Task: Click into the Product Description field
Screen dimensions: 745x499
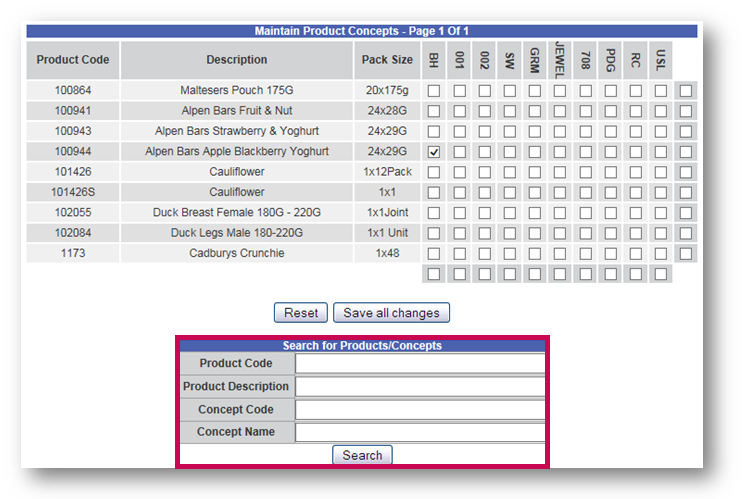Action: [x=419, y=386]
